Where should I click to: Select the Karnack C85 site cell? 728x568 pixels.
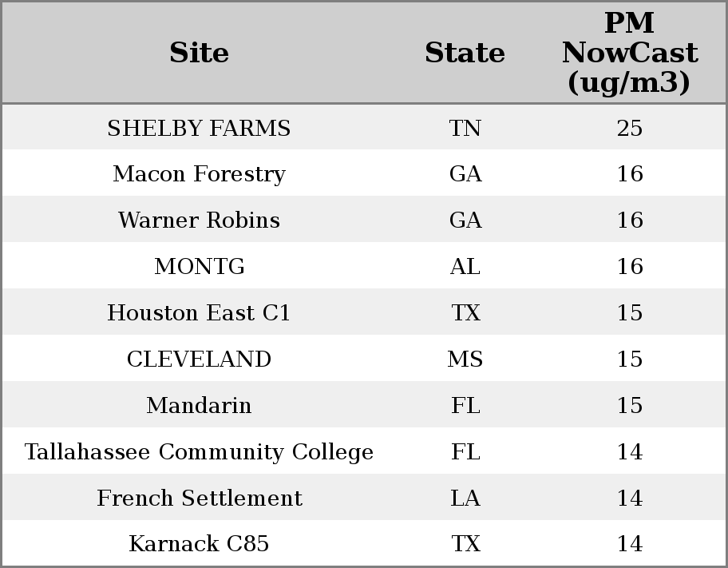[199, 544]
